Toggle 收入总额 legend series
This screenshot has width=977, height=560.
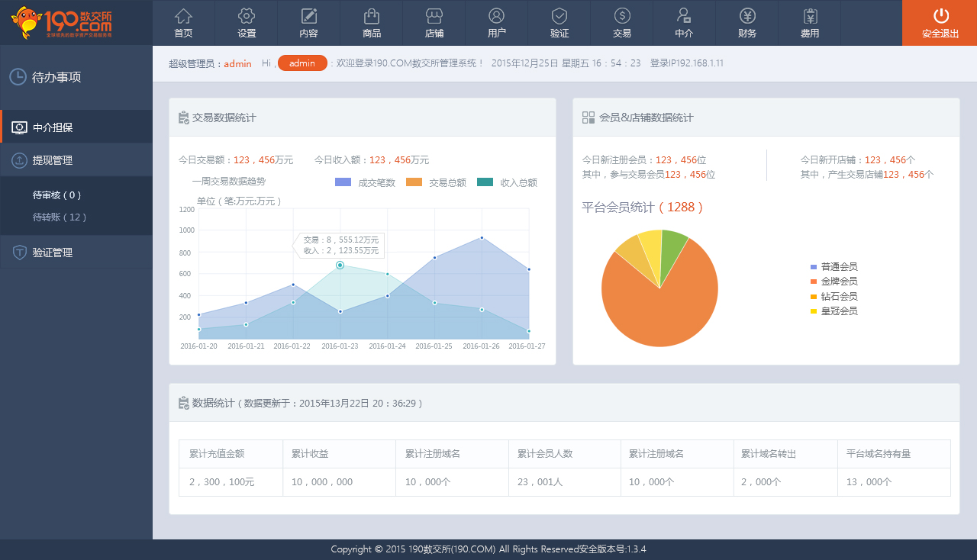pyautogui.click(x=507, y=182)
